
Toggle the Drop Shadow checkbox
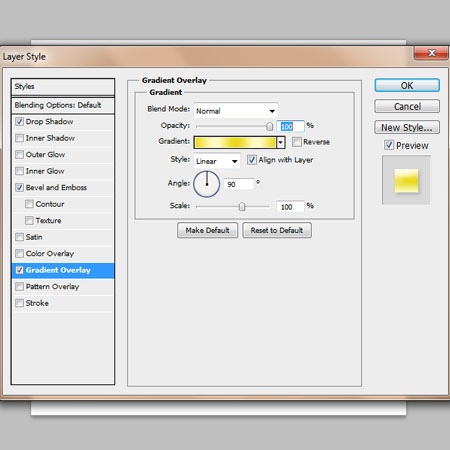pos(19,122)
